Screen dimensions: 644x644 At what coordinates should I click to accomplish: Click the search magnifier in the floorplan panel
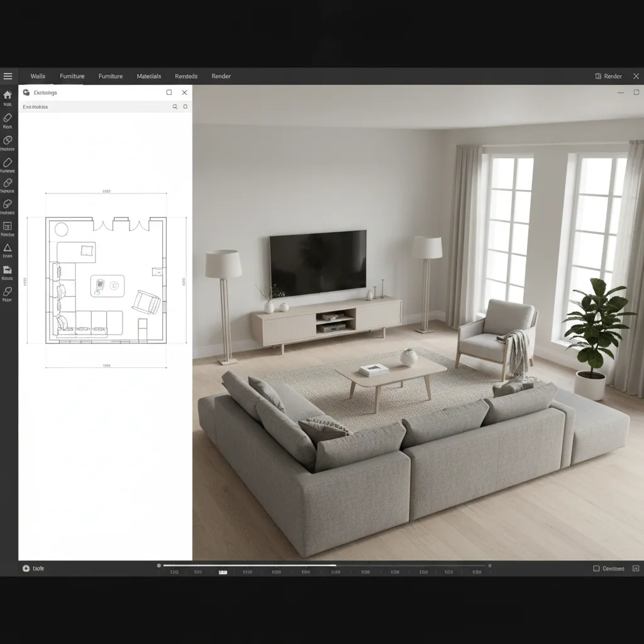174,106
